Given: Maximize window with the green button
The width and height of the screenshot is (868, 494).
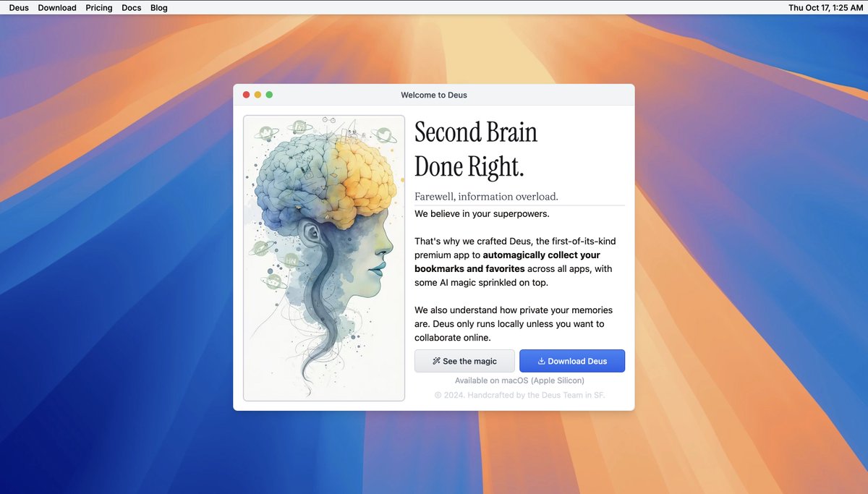Looking at the screenshot, I should [269, 95].
